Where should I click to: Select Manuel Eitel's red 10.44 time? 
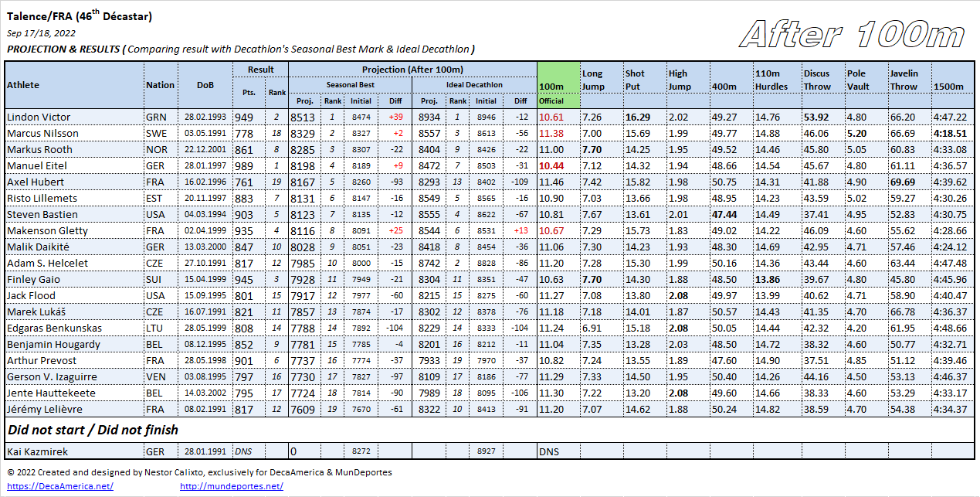coord(551,165)
